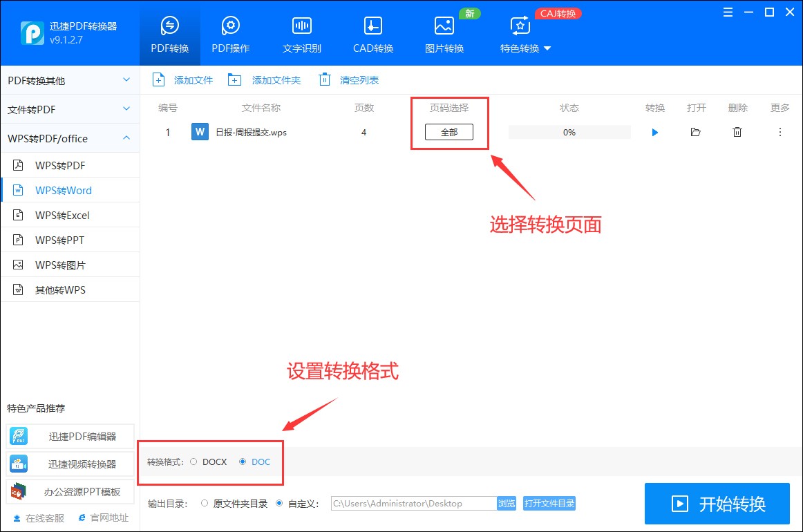This screenshot has width=803, height=532.
Task: Collapse WPS转PDF/office section
Action: [70, 138]
